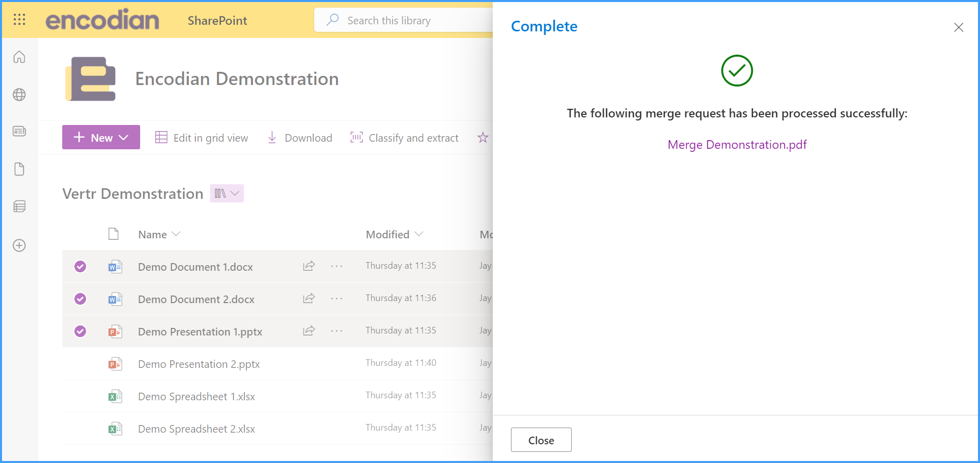Open the Merge Demonstration.pdf link

(737, 145)
